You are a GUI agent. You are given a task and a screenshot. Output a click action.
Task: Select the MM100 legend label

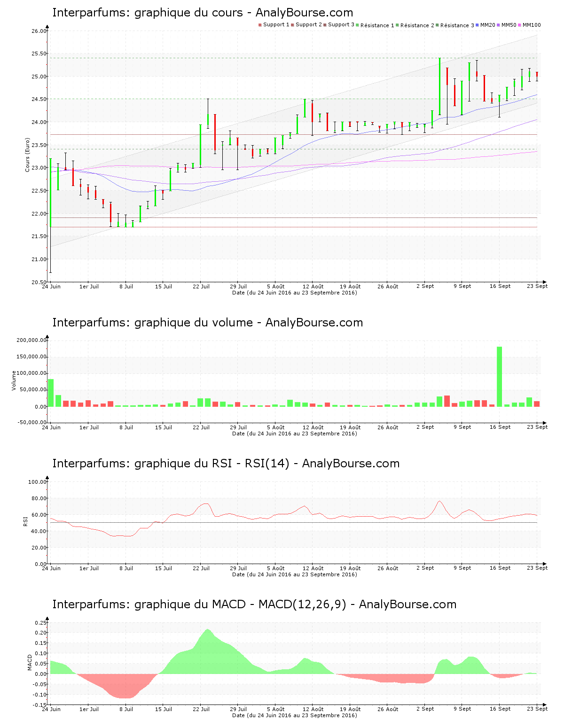532,25
